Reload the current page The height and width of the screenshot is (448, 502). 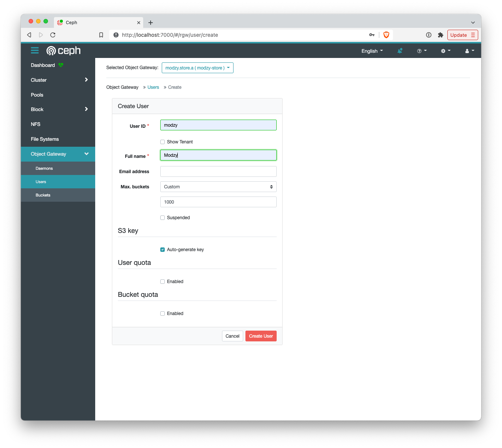(53, 35)
